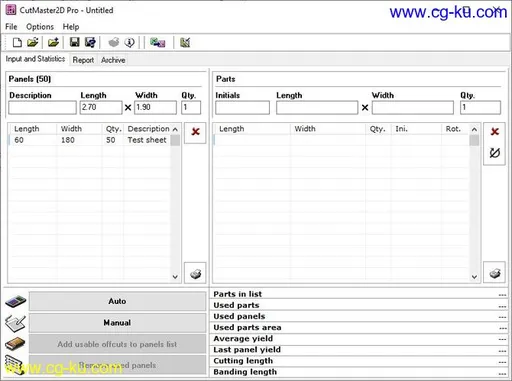This screenshot has height=381, width=512.
Task: Delete selected panel with red X
Action: pyautogui.click(x=195, y=132)
